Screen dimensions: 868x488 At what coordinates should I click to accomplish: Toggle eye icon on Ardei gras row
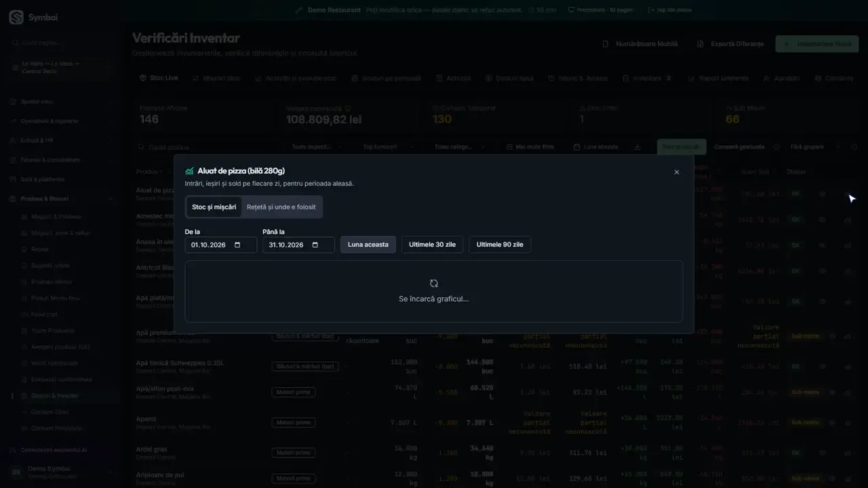(823, 453)
